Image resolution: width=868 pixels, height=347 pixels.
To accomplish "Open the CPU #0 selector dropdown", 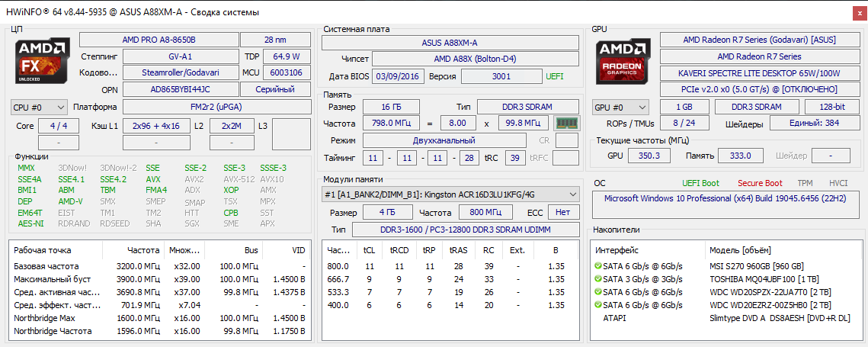I will coord(39,107).
